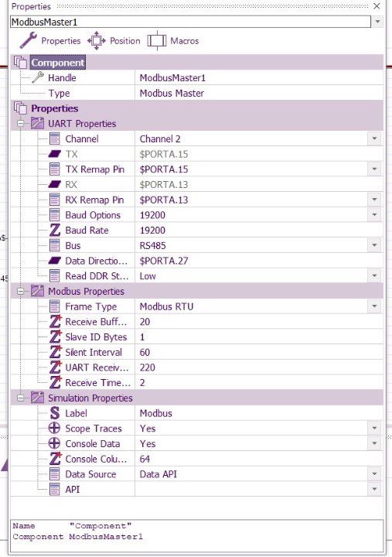Edit the UART Receive value 220
Image resolution: width=392 pixels, height=557 pixels.
[259, 367]
